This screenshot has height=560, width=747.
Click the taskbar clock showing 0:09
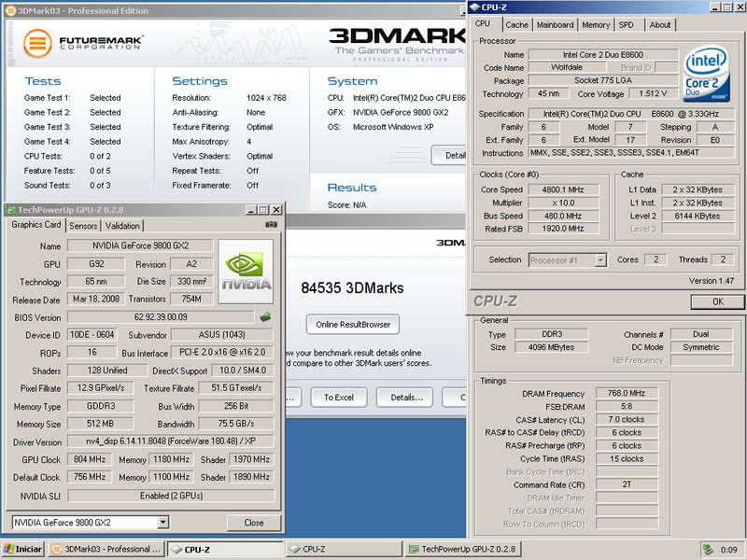pyautogui.click(x=728, y=550)
